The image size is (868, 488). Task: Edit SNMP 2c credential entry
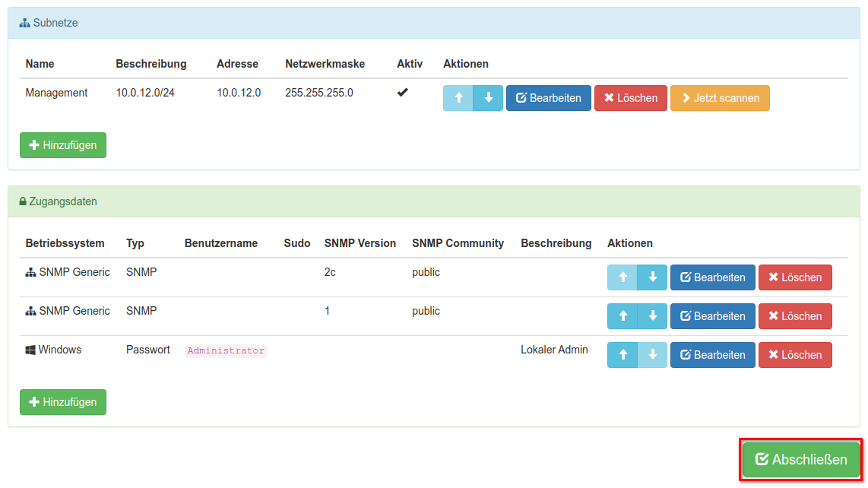712,277
